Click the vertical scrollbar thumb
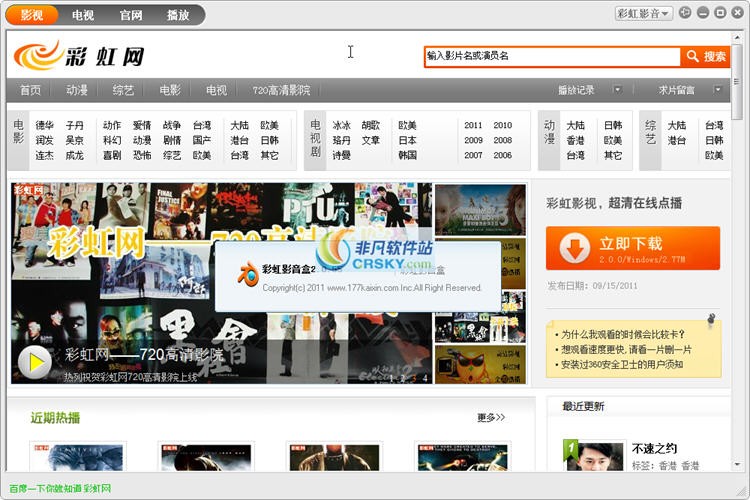 [x=737, y=81]
